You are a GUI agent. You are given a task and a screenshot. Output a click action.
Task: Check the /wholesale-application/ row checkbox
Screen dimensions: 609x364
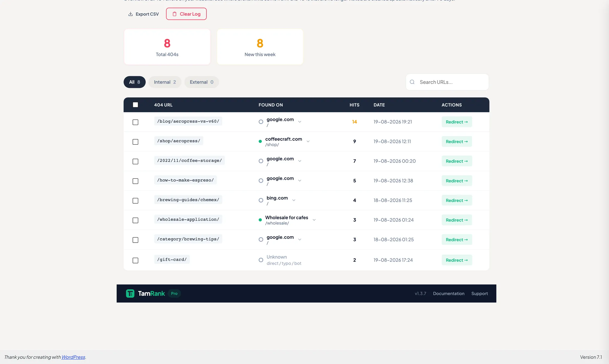pos(135,220)
